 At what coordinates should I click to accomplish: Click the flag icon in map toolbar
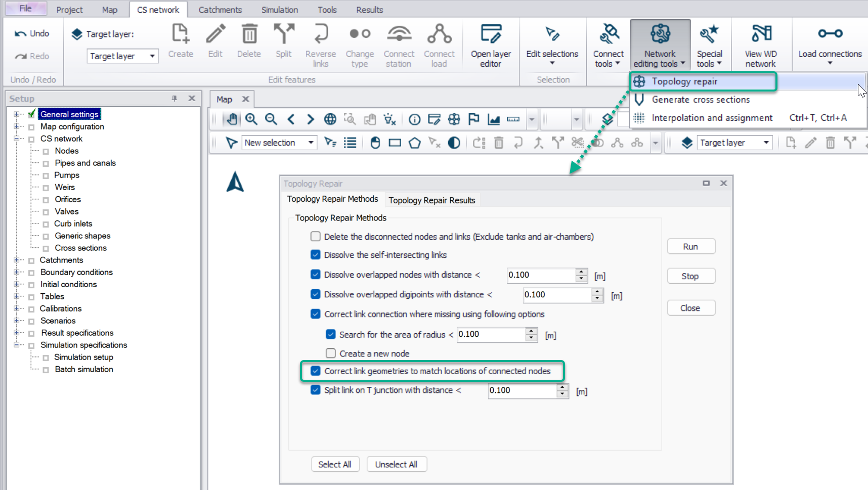(x=473, y=119)
